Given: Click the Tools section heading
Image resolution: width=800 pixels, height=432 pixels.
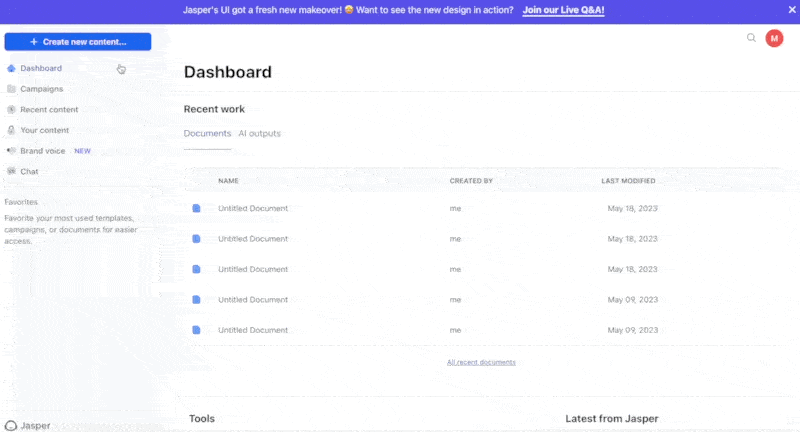Looking at the screenshot, I should click(202, 418).
